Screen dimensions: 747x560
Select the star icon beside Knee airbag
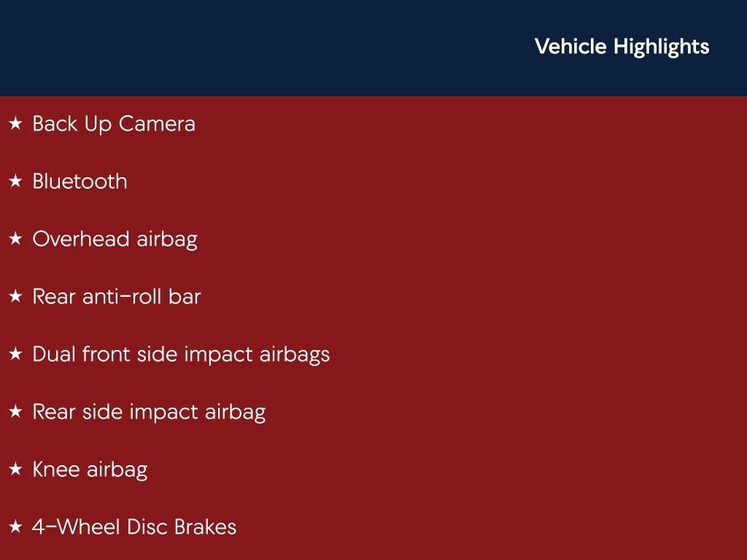pyautogui.click(x=15, y=470)
